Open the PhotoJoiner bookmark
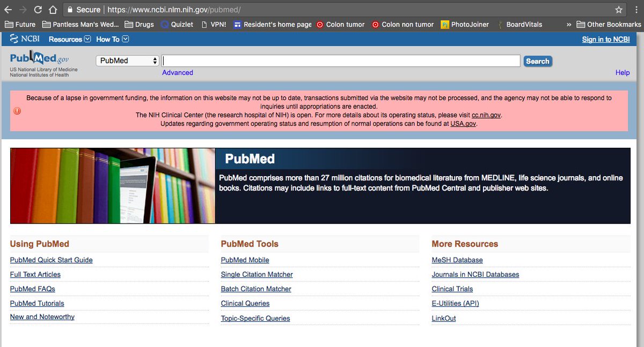 [465, 24]
